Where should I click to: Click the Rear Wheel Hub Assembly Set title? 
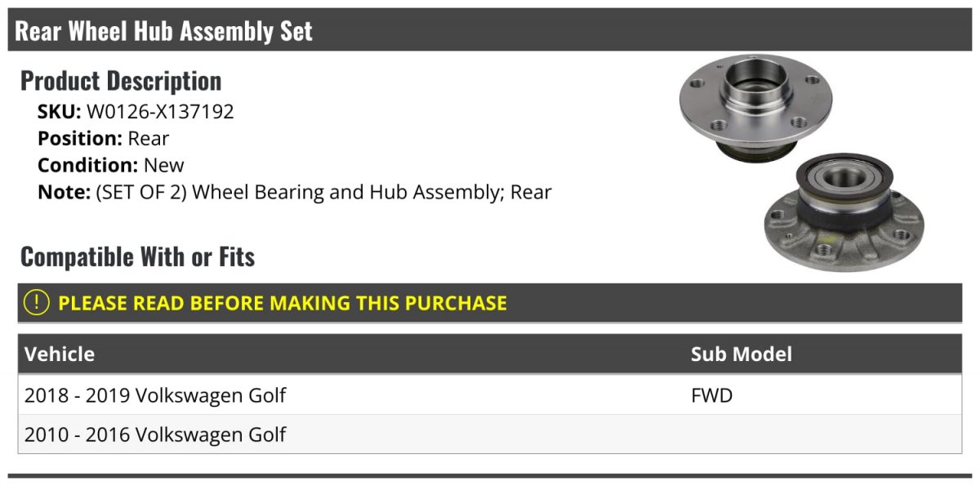point(164,31)
